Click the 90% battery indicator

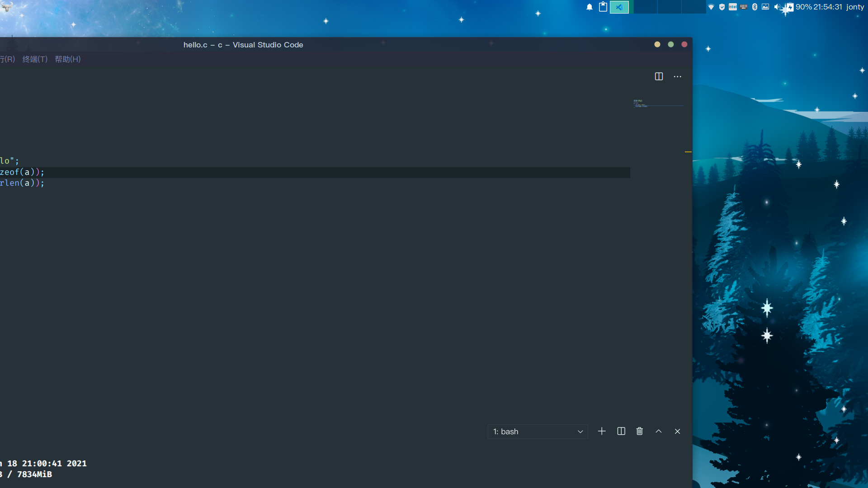(802, 7)
